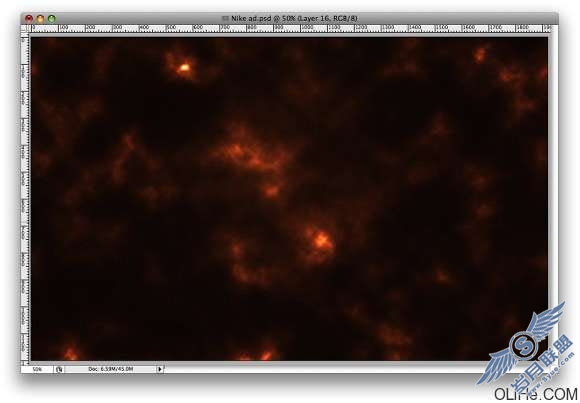Viewport: 580px width, 403px height.
Task: Click the 500 mark on horizontal ruler
Action: click(170, 28)
